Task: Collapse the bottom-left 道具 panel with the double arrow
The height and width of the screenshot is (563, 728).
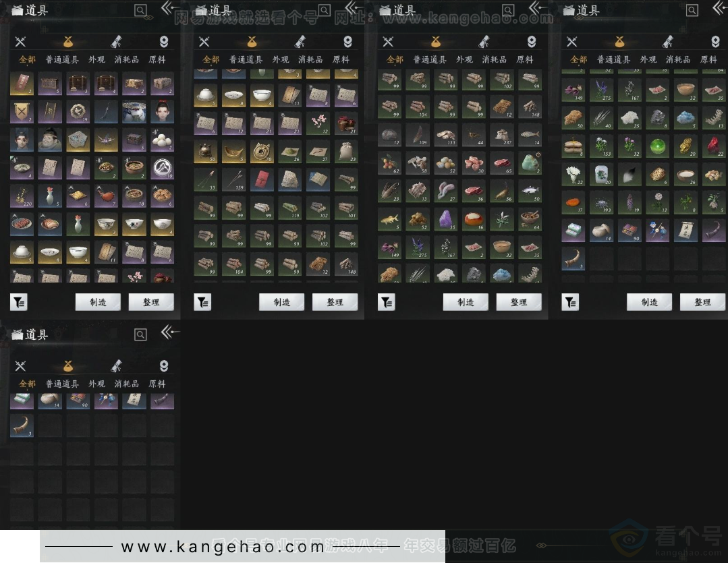Action: pyautogui.click(x=169, y=332)
